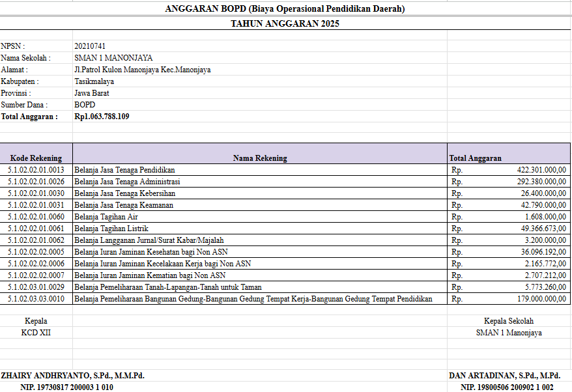Viewport: 572px width, 392px height.
Task: Select the amount 179.000.000,00
Action: (x=536, y=299)
